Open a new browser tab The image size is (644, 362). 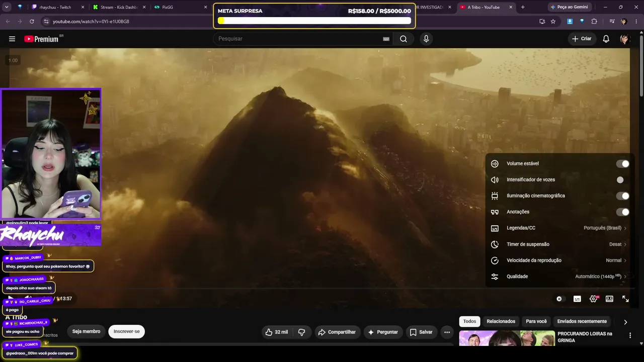523,7
